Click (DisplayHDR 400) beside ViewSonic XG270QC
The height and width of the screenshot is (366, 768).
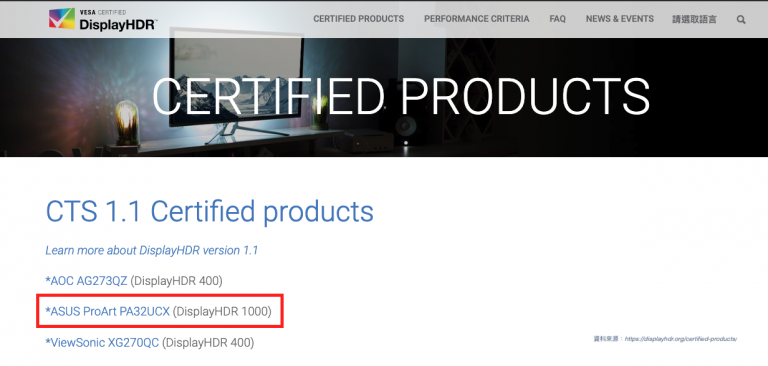208,342
